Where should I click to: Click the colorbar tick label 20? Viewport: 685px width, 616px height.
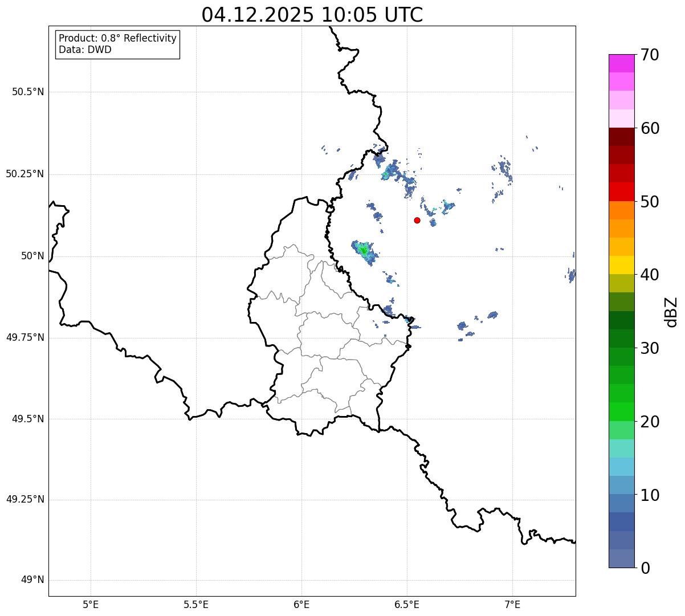[x=650, y=422]
